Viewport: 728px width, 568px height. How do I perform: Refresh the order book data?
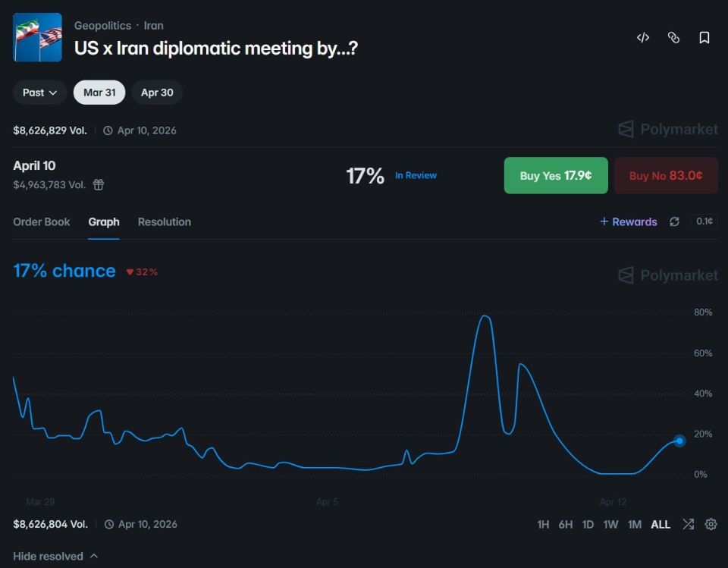674,221
